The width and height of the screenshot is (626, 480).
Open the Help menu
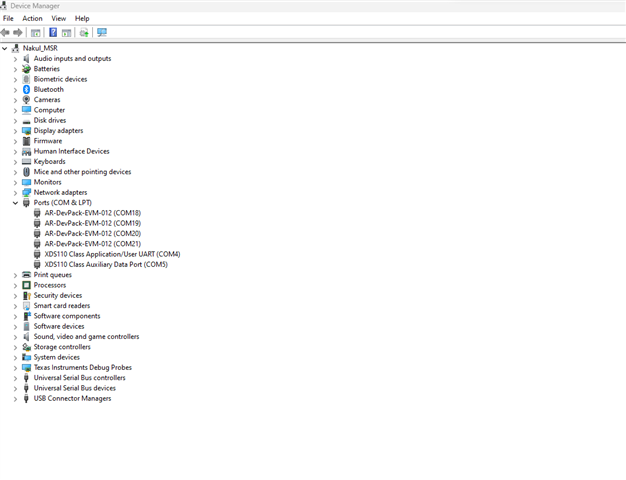[82, 18]
